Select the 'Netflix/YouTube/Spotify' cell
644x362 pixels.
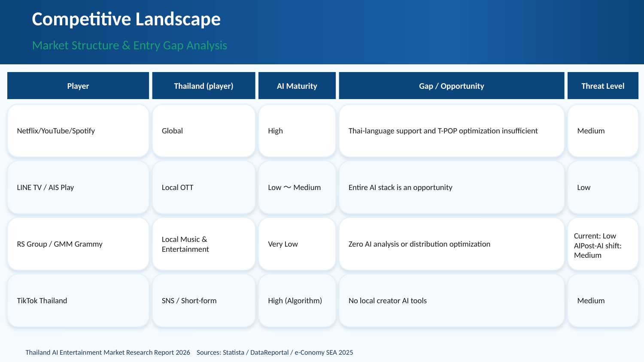tap(78, 131)
